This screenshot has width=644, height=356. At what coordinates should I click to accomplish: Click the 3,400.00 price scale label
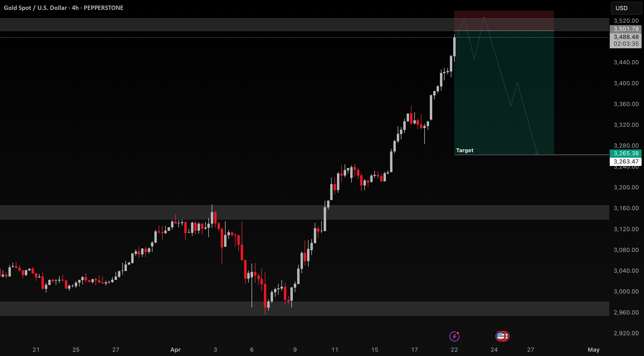coord(626,83)
